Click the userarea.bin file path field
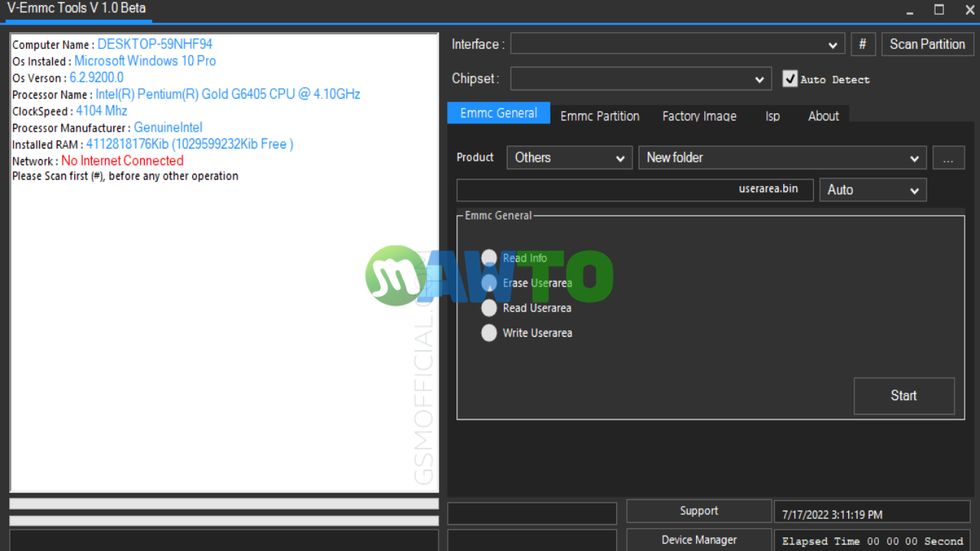 (635, 190)
